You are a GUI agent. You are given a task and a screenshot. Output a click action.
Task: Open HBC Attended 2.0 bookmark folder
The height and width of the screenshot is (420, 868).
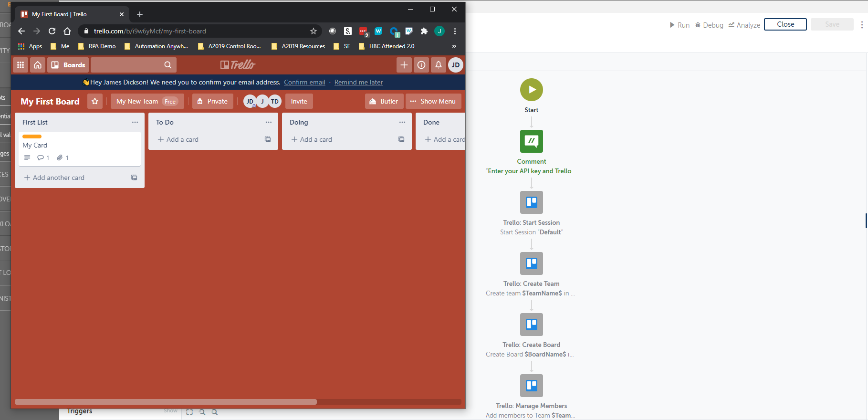tap(387, 46)
